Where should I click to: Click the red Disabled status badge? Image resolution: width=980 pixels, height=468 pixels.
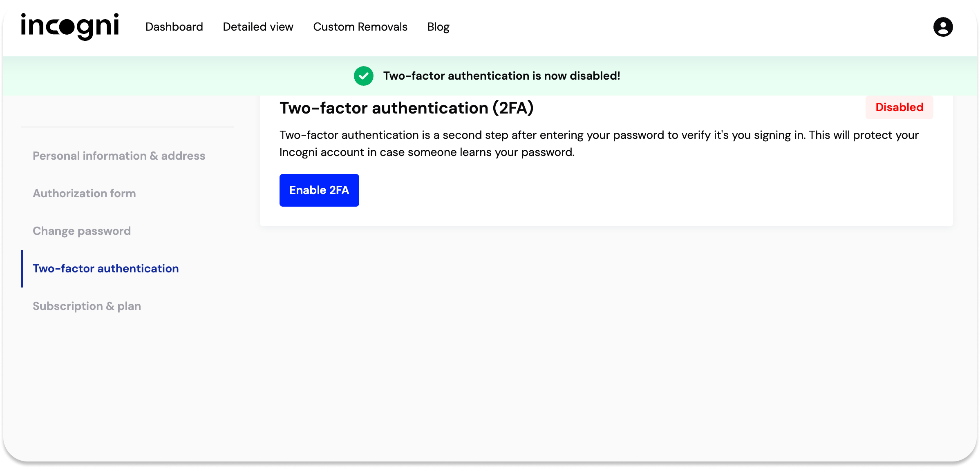tap(899, 107)
